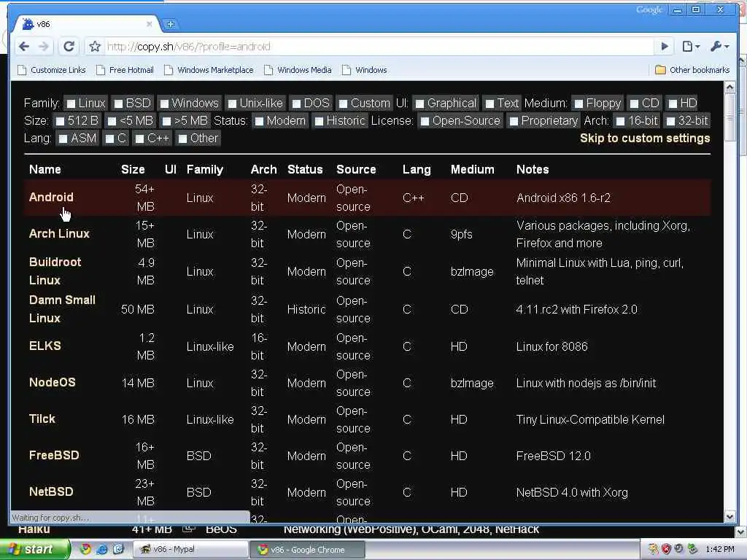Viewport: 747px width, 560px height.
Task: Check the <5 MB size filter
Action: (x=112, y=122)
